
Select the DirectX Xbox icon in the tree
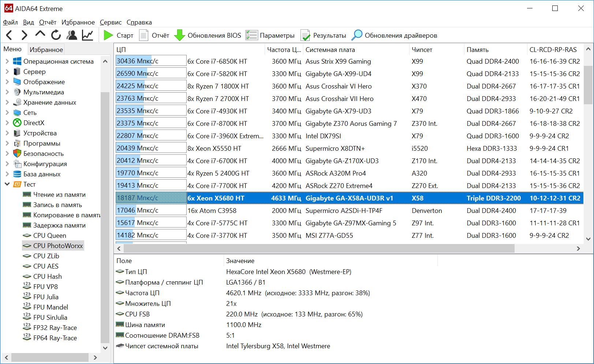(17, 123)
